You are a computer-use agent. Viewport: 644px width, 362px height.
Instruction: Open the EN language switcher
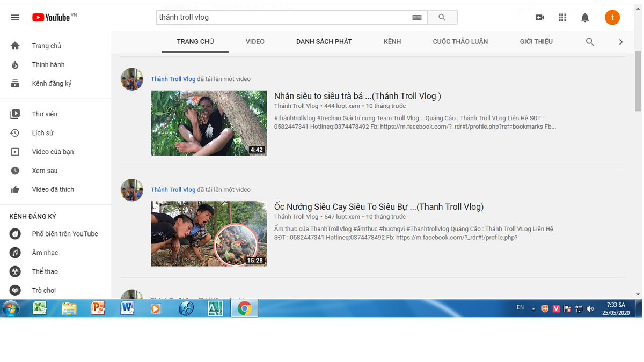519,307
